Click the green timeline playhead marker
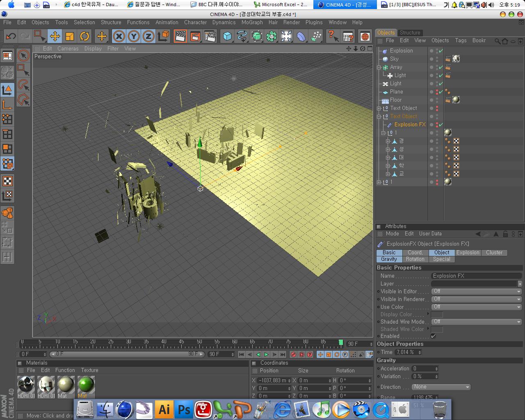The width and height of the screenshot is (525, 420). (341, 342)
